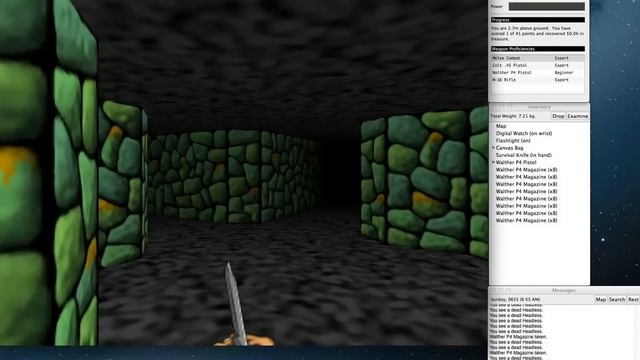Screen dimensions: 640x360
Task: Select Digital Watch (on wrist) in Inventory
Action: 539,133
